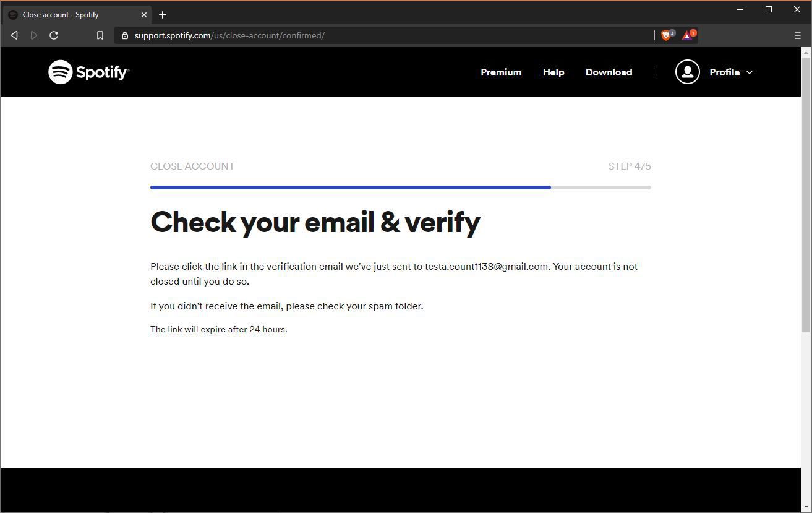Click the profile avatar icon
Screen dimensions: 812x513
[687, 72]
